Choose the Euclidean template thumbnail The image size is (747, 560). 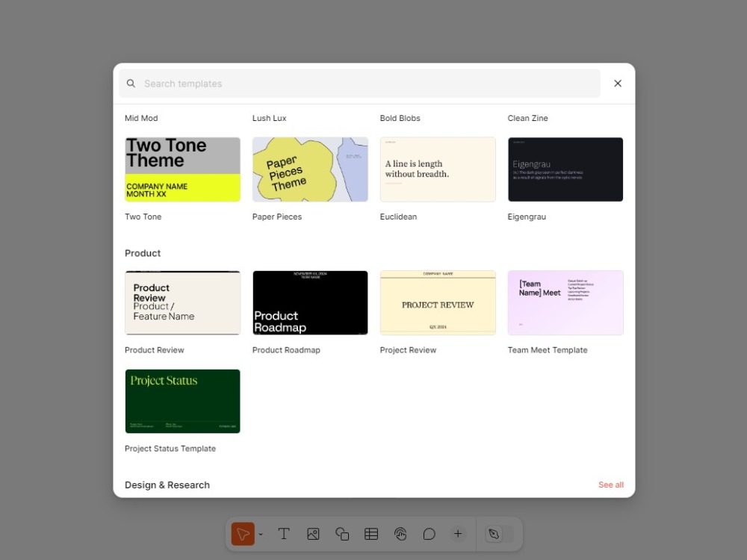(438, 169)
